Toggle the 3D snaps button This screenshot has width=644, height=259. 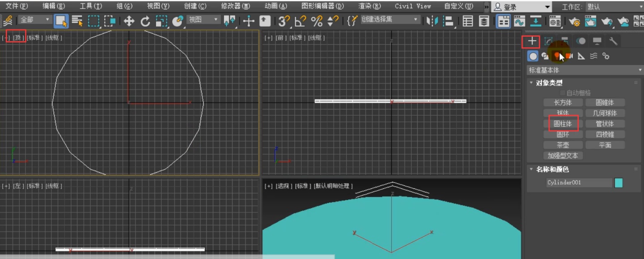click(284, 21)
